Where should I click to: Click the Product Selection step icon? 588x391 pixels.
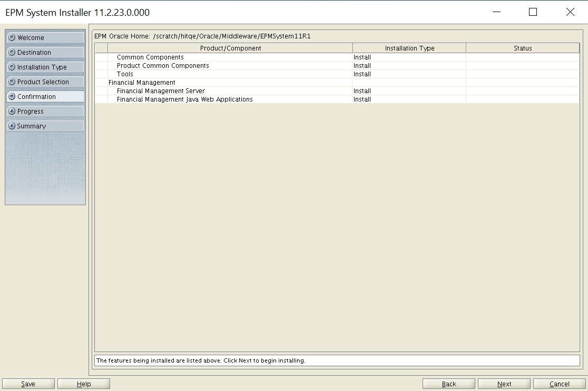point(12,82)
